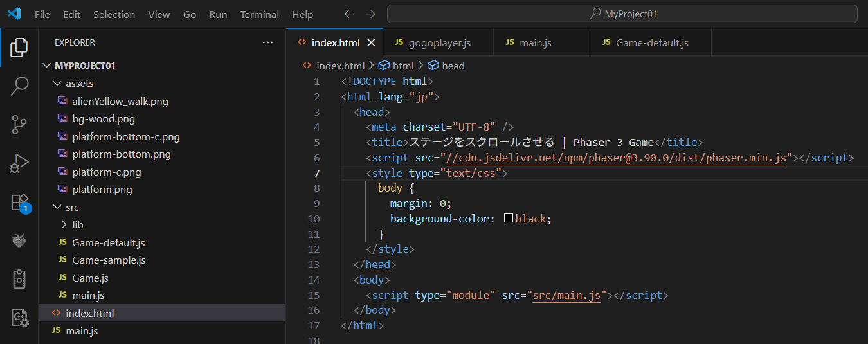Open the Explorer view in activity bar
Viewport: 868px width, 344px height.
(x=19, y=47)
